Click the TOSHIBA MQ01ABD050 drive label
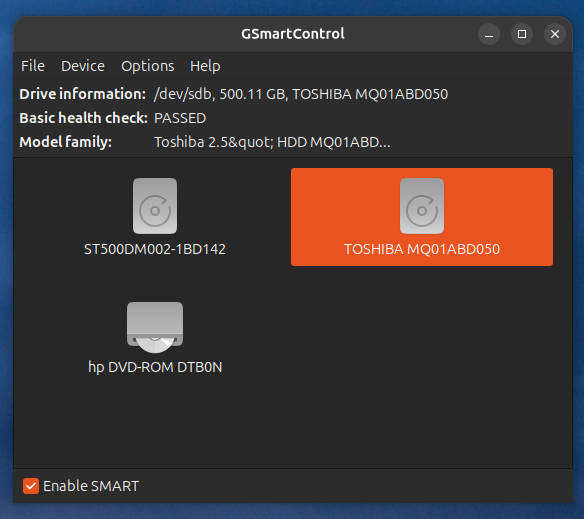 (x=422, y=249)
